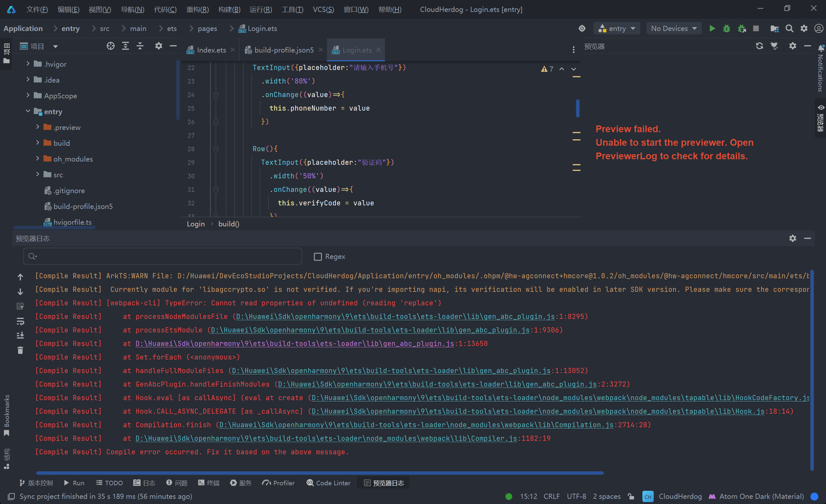Minimize the previewer panel

(807, 46)
